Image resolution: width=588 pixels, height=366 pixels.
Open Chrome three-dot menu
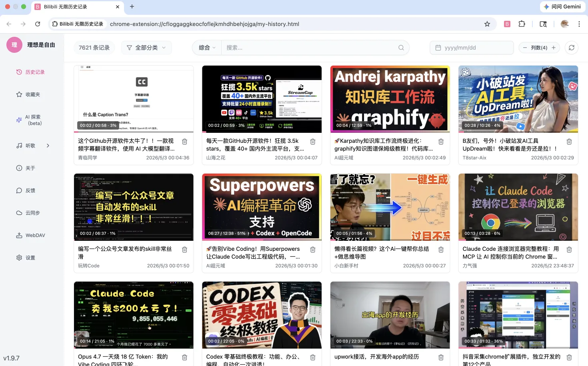point(579,24)
